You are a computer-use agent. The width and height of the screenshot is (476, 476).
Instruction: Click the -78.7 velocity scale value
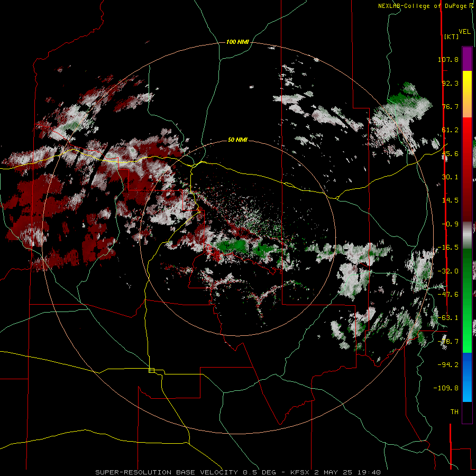point(448,342)
